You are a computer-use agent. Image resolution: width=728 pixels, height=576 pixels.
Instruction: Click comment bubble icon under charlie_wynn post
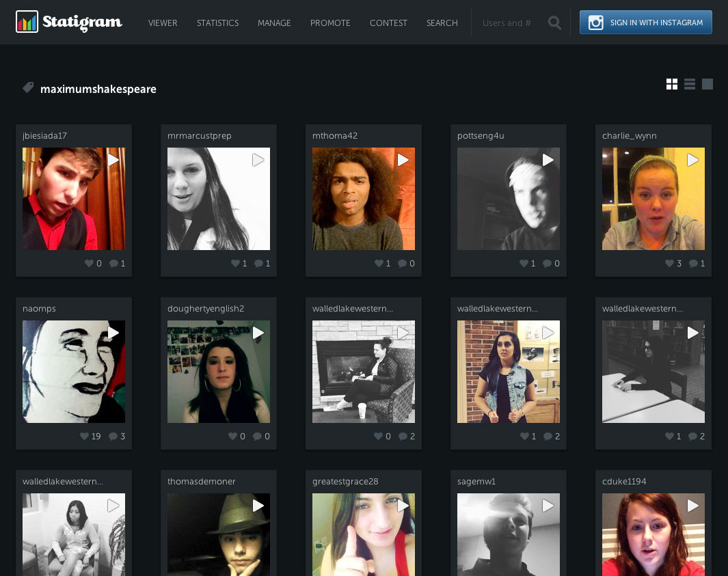coord(693,263)
